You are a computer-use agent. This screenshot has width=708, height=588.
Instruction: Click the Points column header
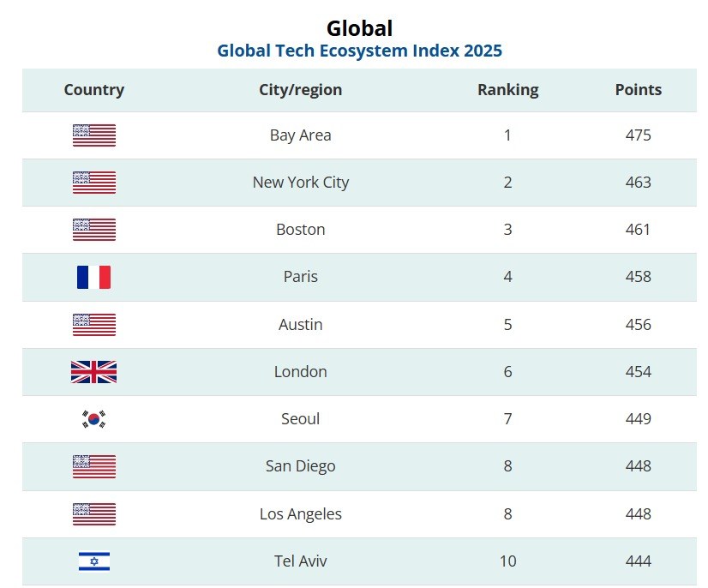click(x=638, y=89)
